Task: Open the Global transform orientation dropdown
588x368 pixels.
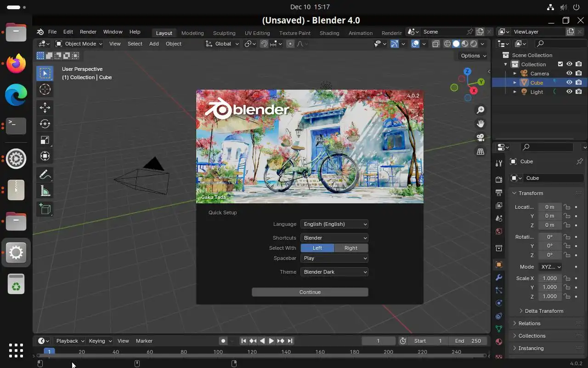Action: point(222,44)
